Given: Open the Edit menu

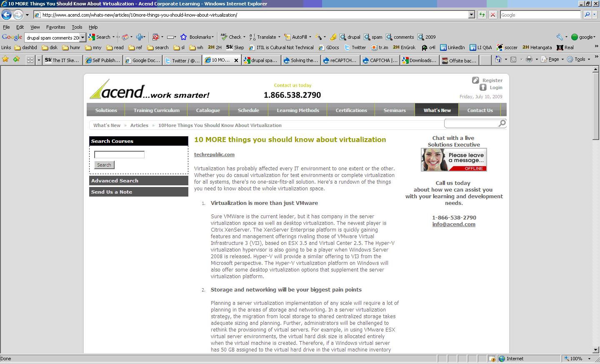Looking at the screenshot, I should tap(20, 27).
